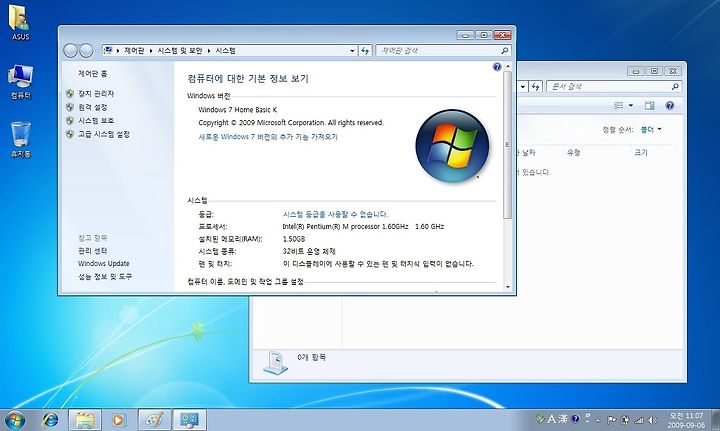The width and height of the screenshot is (720, 431).
Task: Open sort order 폴더 dropdown
Action: pos(651,130)
